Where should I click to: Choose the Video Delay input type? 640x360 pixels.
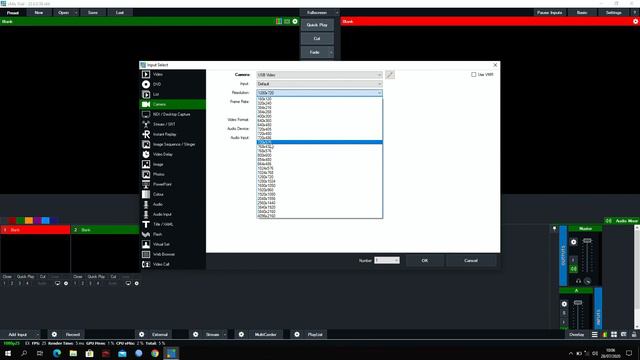point(172,154)
